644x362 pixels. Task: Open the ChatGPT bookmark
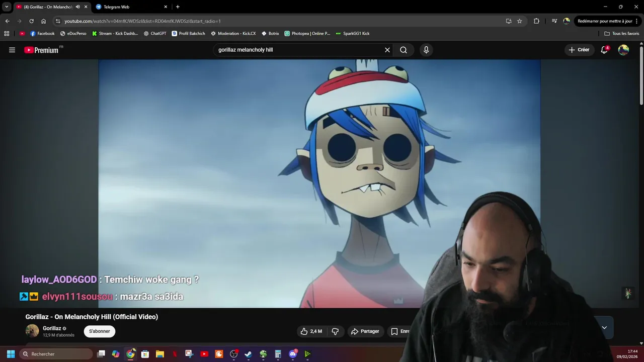[155, 33]
